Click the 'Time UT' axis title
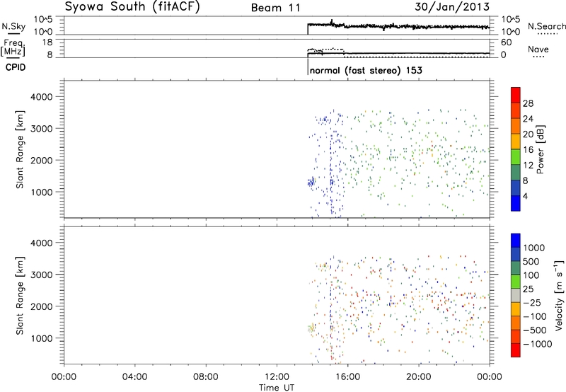Screen dimensions: 566x392 [x=277, y=388]
